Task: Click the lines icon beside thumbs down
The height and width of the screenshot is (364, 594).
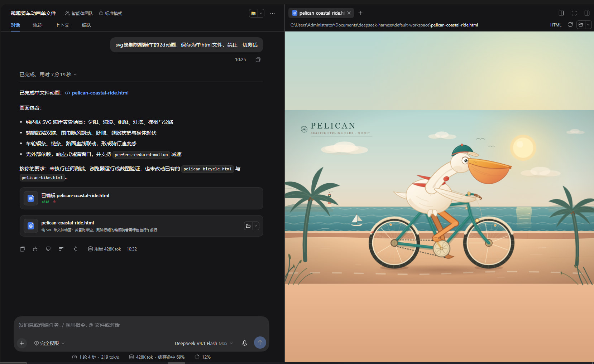Action: pyautogui.click(x=61, y=249)
